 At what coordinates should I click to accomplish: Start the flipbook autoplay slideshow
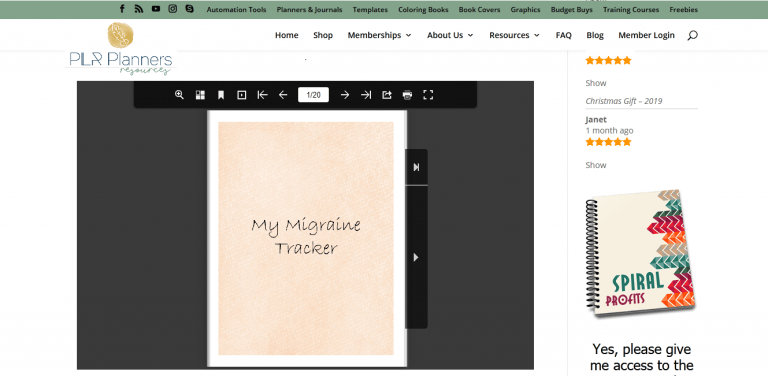click(x=241, y=95)
